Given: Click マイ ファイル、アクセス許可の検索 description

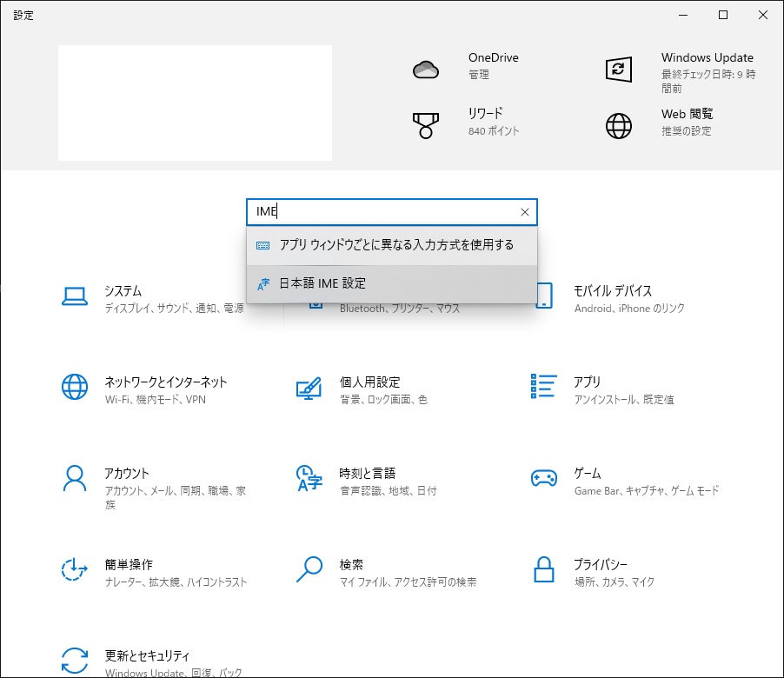Looking at the screenshot, I should coord(408,582).
